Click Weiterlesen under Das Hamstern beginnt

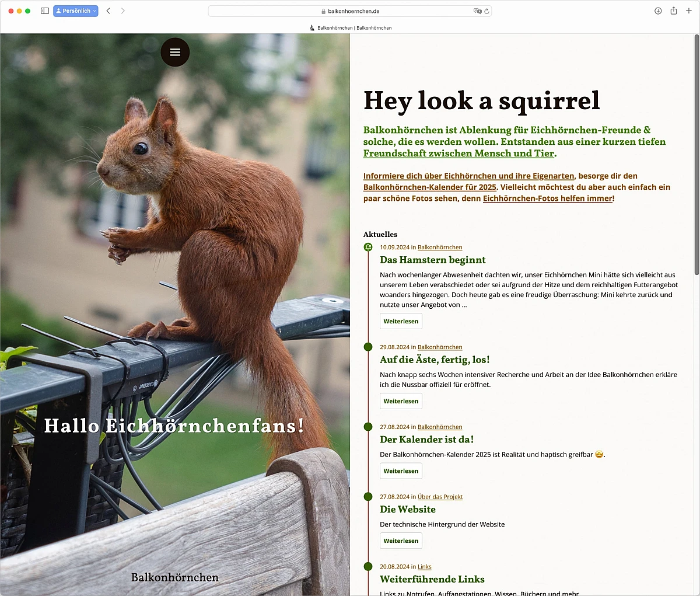point(401,322)
